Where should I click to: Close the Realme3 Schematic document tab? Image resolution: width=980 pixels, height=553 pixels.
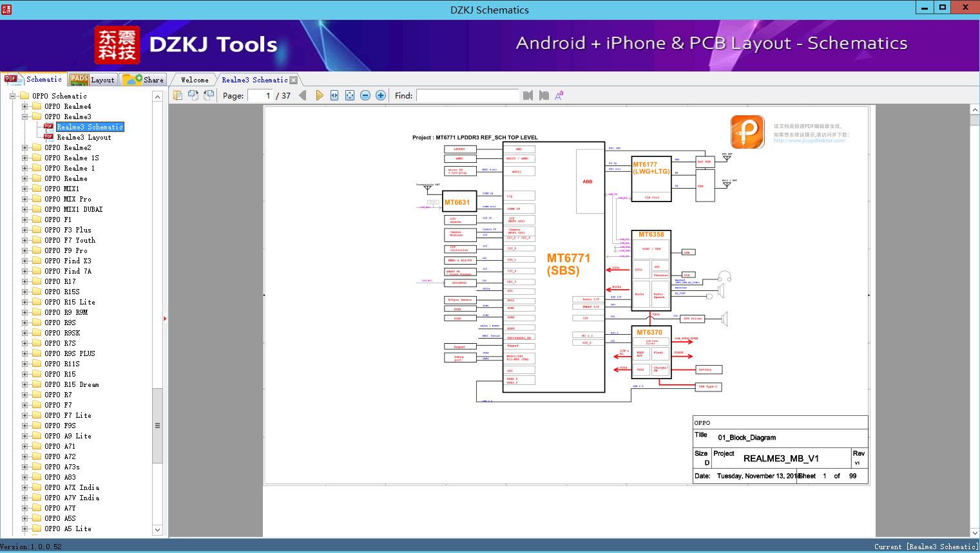[x=294, y=80]
